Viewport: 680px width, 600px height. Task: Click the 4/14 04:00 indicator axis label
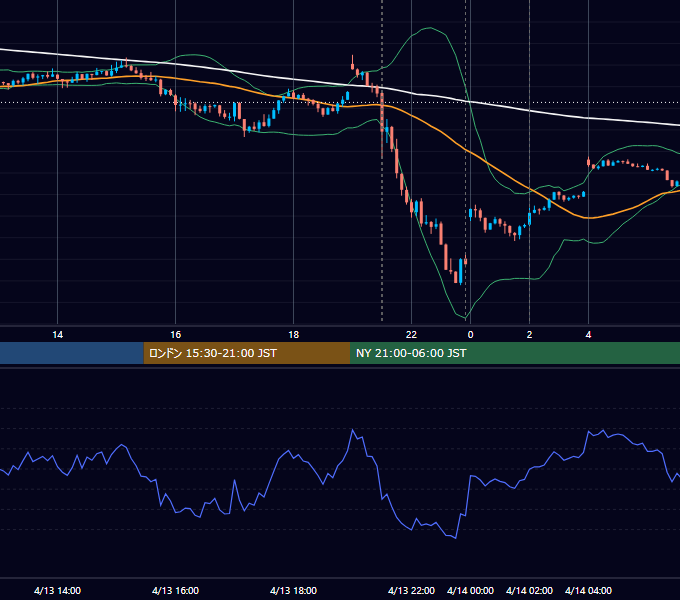pos(588,590)
